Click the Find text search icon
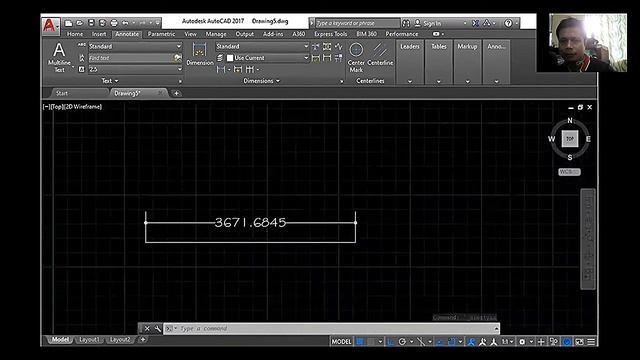This screenshot has height=360, width=640. point(178,58)
